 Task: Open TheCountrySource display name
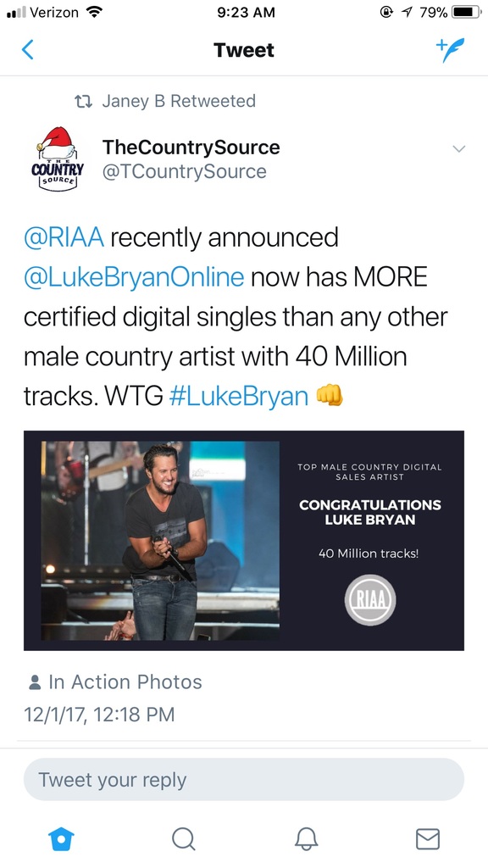click(x=191, y=147)
